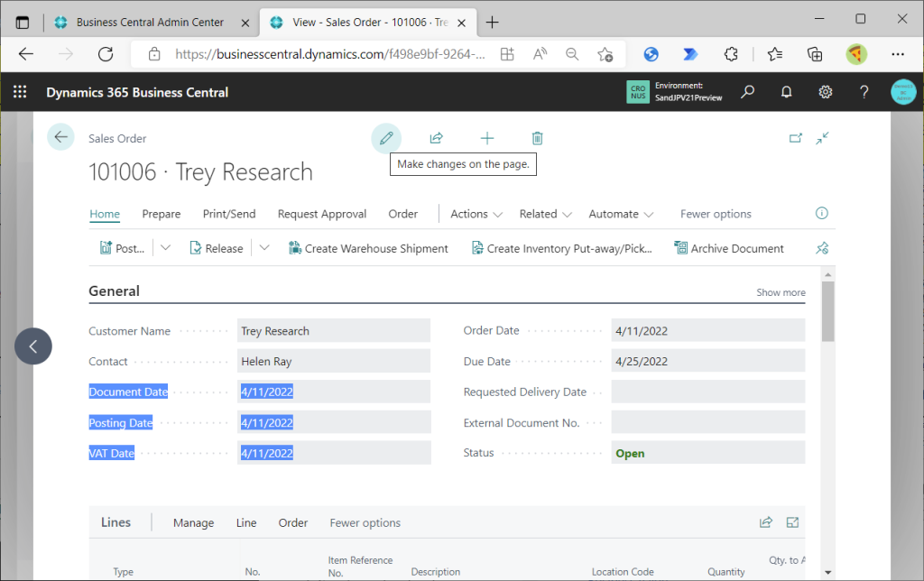The height and width of the screenshot is (581, 924).
Task: Click the Post... action
Action: coord(123,248)
